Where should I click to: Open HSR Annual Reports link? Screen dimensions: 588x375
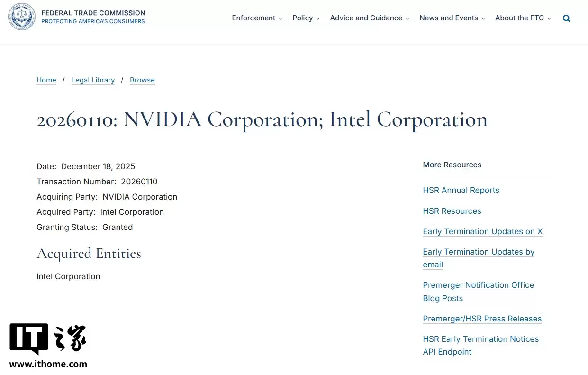(x=461, y=190)
